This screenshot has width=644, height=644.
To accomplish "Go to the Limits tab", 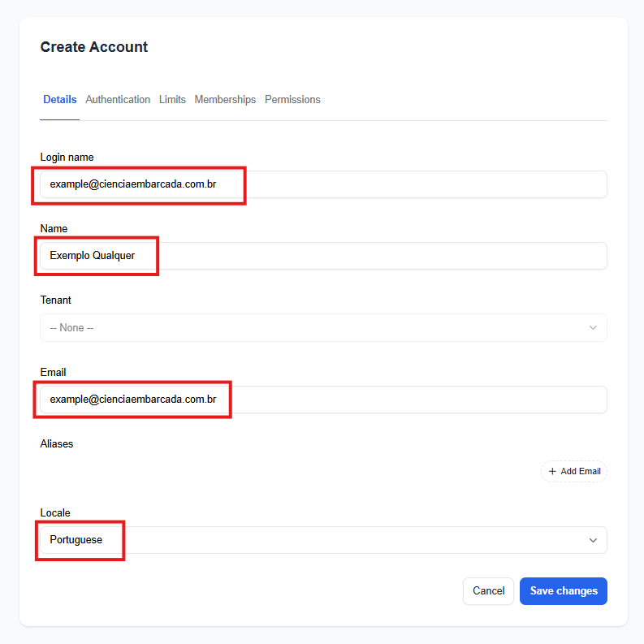I will pos(172,100).
